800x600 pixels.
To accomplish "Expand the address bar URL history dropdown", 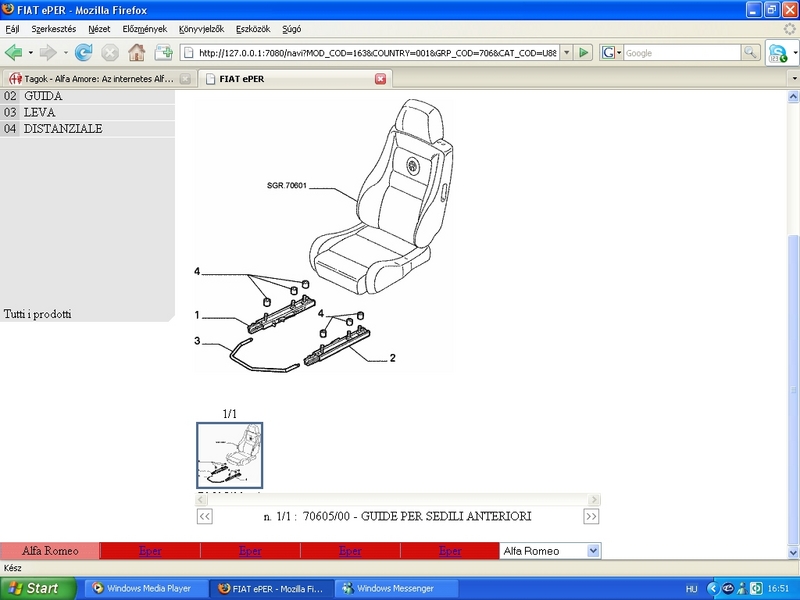I will click(566, 53).
